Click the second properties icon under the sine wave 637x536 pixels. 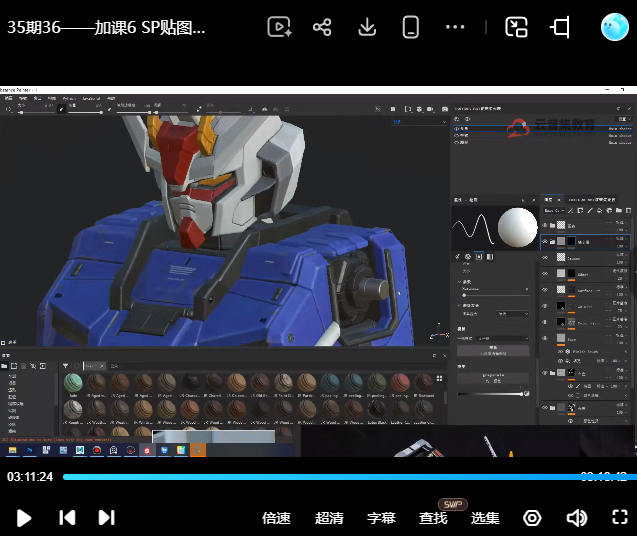pos(468,257)
